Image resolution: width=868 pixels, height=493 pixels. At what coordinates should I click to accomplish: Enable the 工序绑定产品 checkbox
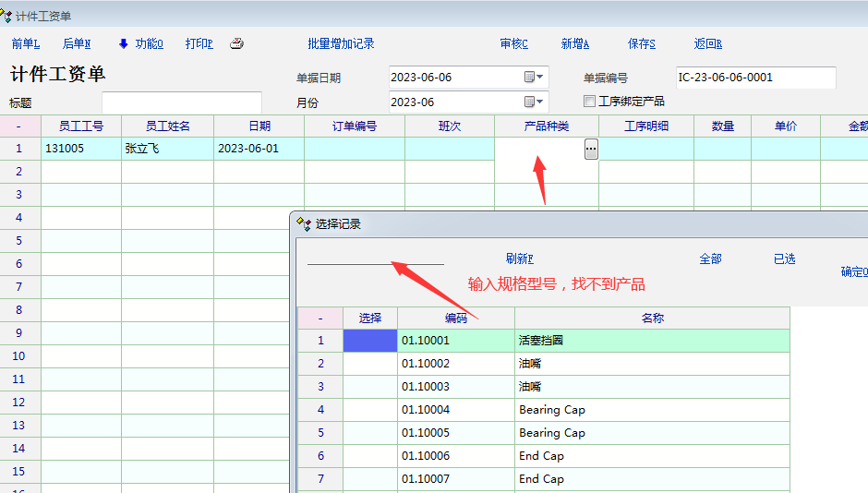click(x=590, y=102)
